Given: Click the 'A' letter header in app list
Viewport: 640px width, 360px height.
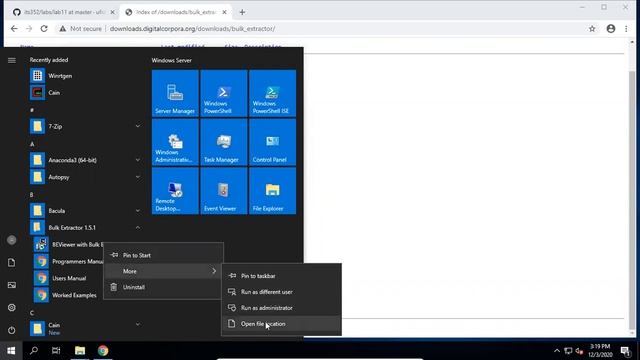Looking at the screenshot, I should 32,144.
